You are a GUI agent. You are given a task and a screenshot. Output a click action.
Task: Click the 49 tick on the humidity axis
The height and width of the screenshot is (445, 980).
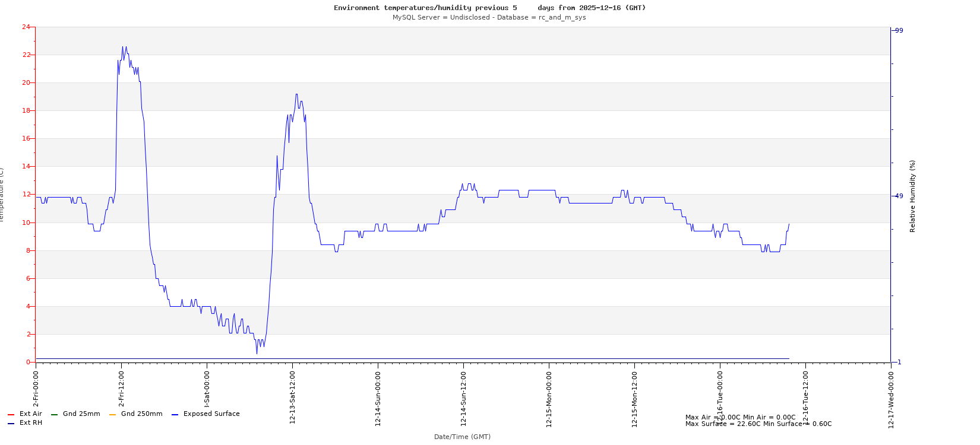click(x=899, y=196)
